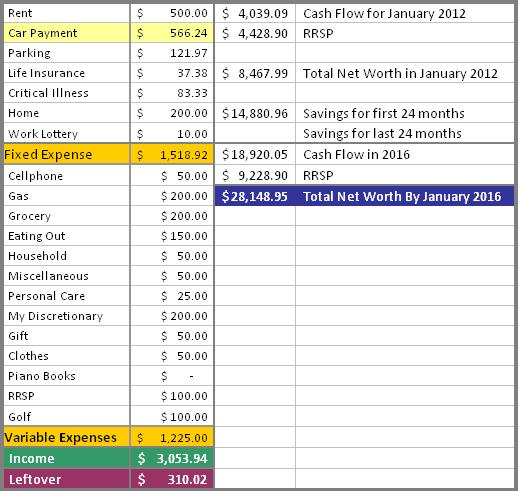Select the Income label cell
Image resolution: width=518 pixels, height=491 pixels.
click(x=67, y=458)
